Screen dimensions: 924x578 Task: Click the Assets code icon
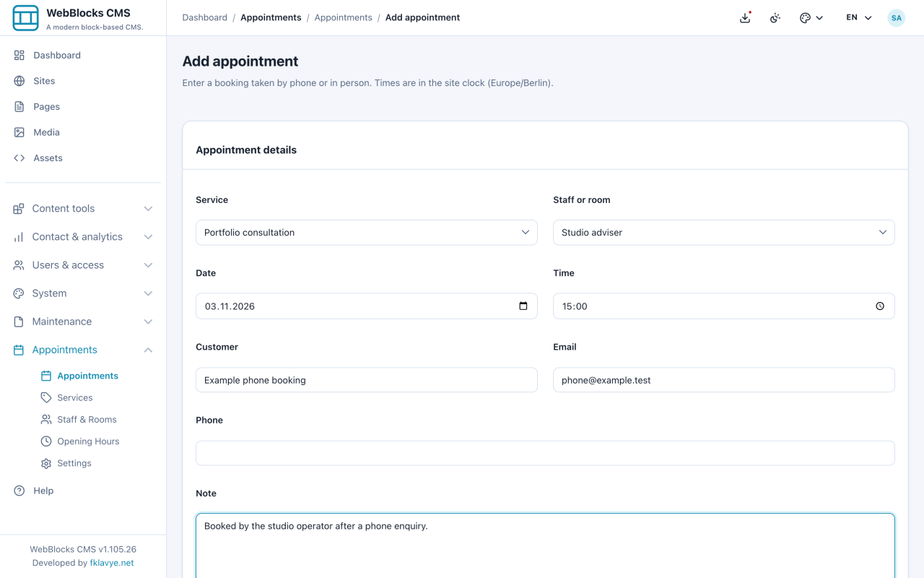(19, 158)
